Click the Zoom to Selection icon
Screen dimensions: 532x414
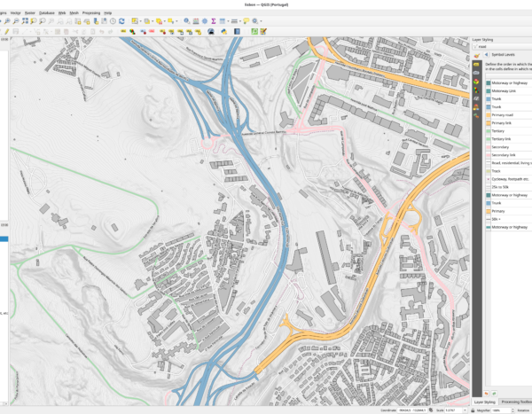[34, 21]
